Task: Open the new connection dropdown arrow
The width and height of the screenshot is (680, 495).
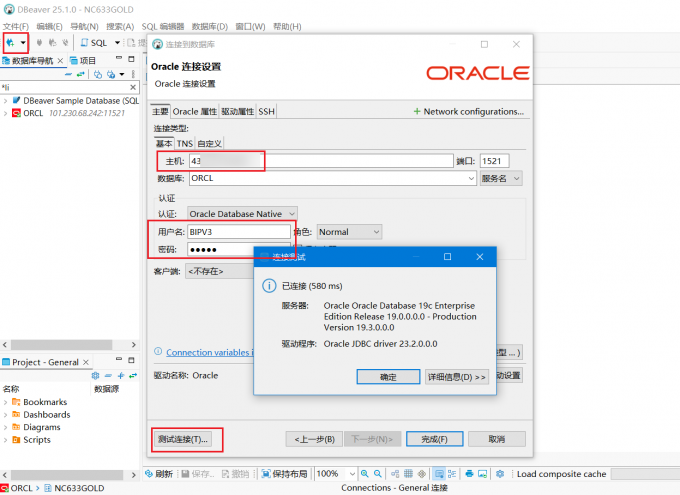Action: (x=23, y=43)
